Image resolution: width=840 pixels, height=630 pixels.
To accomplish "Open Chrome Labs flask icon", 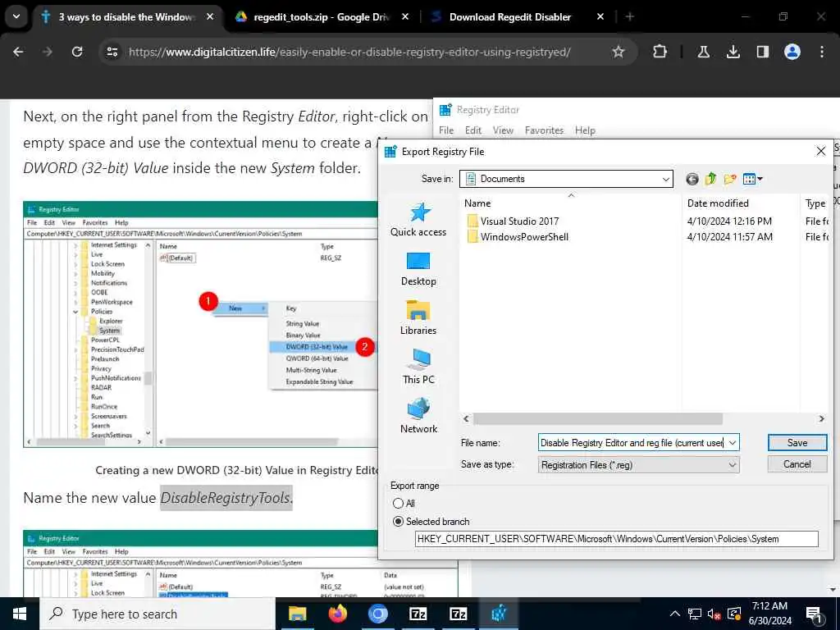I will tap(703, 52).
